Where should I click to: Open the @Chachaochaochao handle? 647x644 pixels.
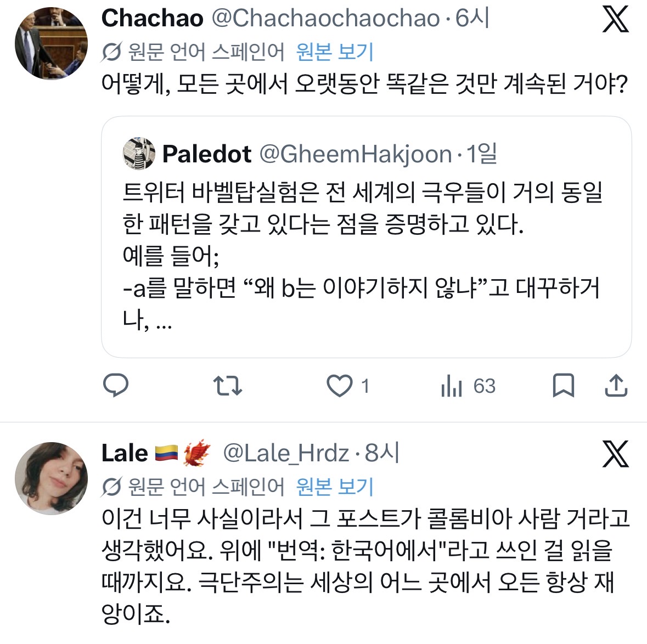click(325, 19)
